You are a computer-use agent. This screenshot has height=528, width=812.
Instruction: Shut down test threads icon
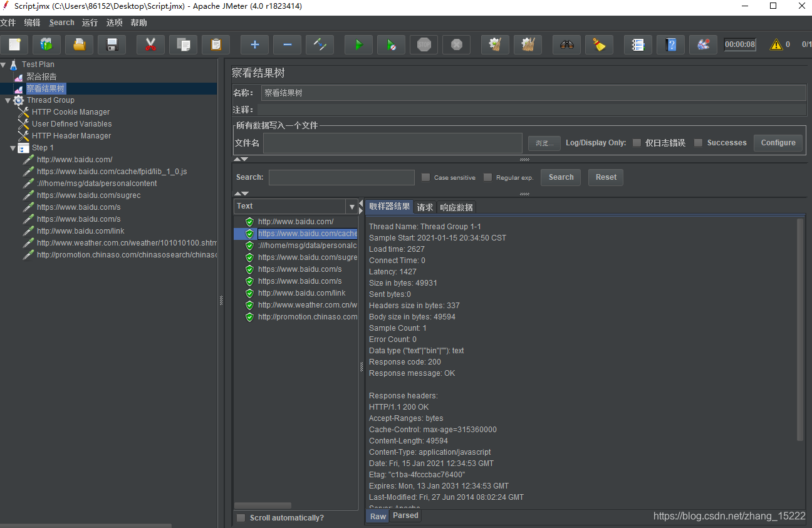pos(456,44)
